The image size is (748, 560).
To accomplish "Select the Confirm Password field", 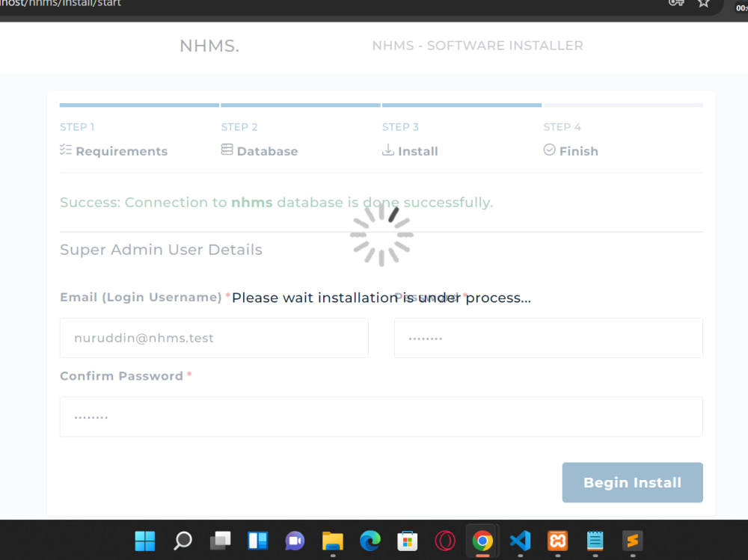I will 381,416.
